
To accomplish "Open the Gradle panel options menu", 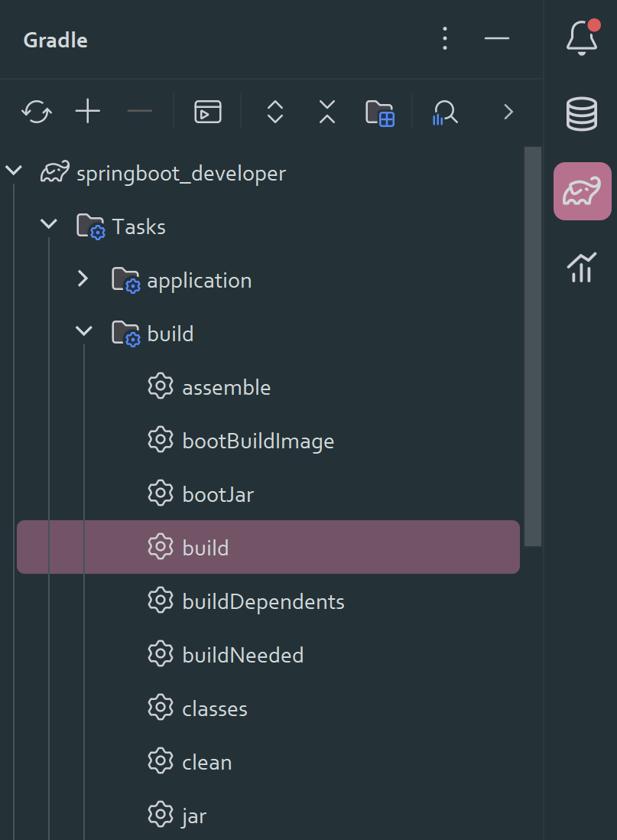I will [445, 39].
